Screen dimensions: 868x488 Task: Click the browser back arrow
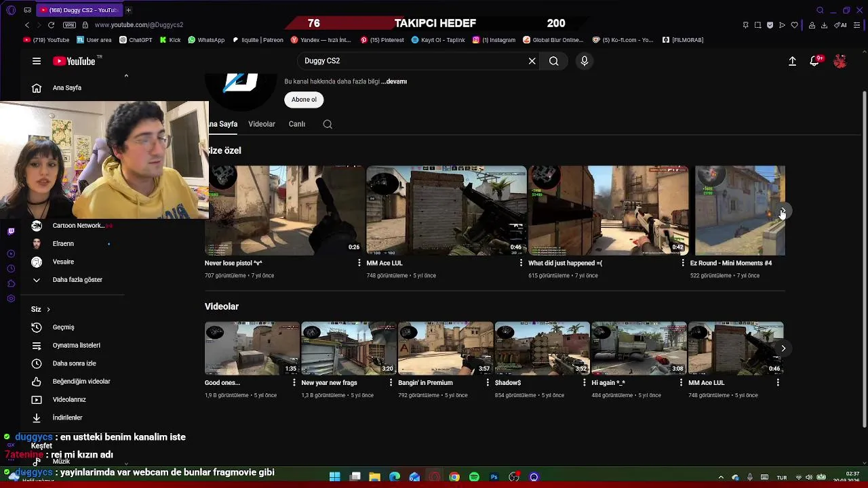point(27,25)
